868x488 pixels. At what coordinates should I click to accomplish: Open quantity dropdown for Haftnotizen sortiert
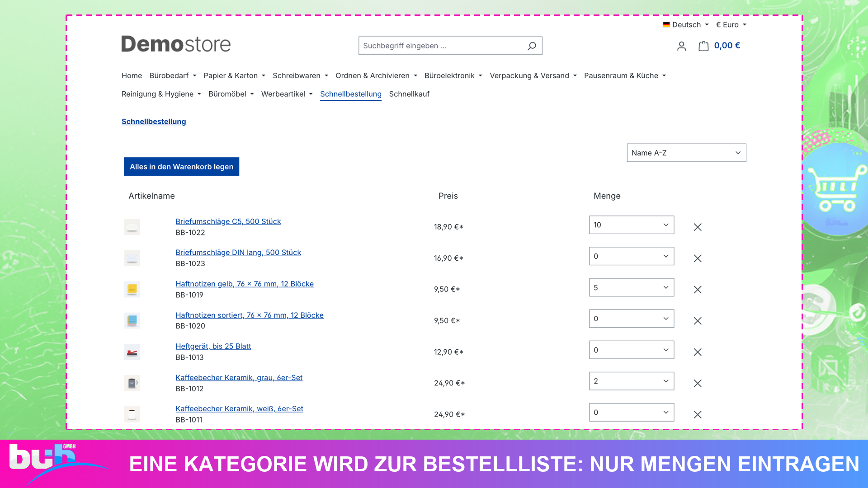coord(632,319)
